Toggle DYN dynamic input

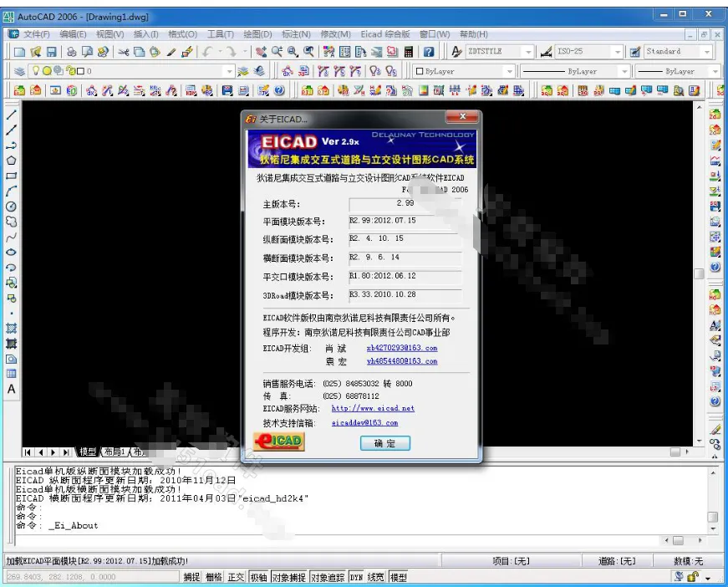point(356,577)
